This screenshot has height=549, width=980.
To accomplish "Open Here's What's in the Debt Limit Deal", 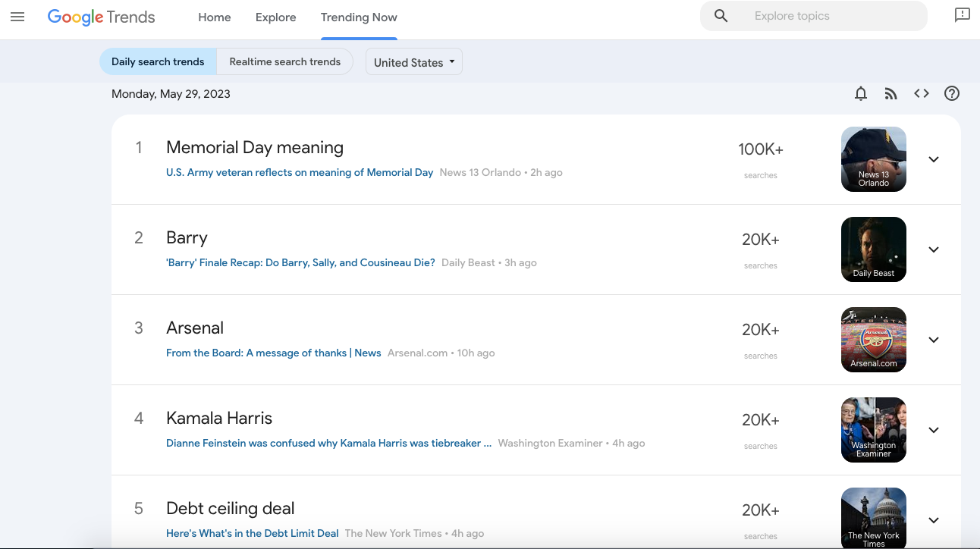I will (x=252, y=533).
